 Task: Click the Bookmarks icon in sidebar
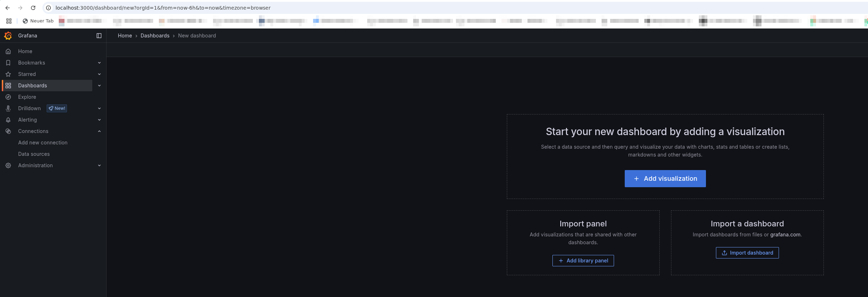point(8,63)
